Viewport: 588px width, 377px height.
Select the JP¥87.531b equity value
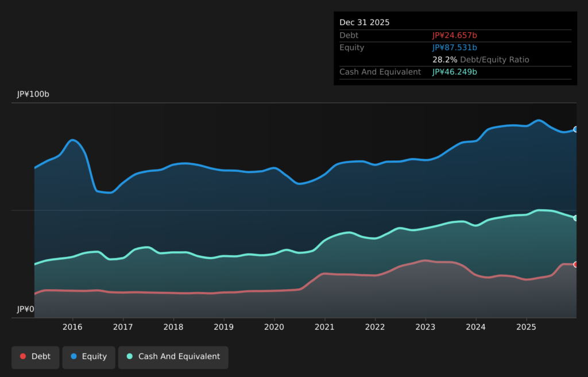click(454, 48)
